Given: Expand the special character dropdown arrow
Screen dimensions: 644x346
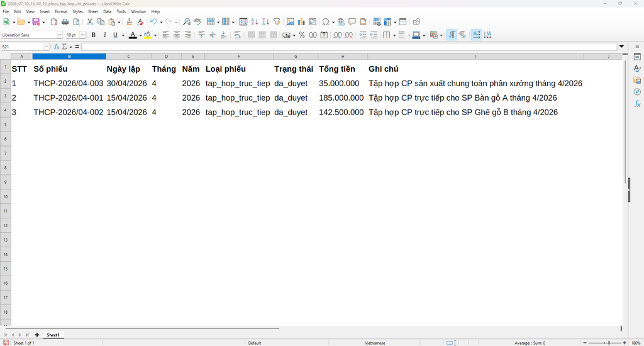Looking at the screenshot, I should [x=333, y=22].
